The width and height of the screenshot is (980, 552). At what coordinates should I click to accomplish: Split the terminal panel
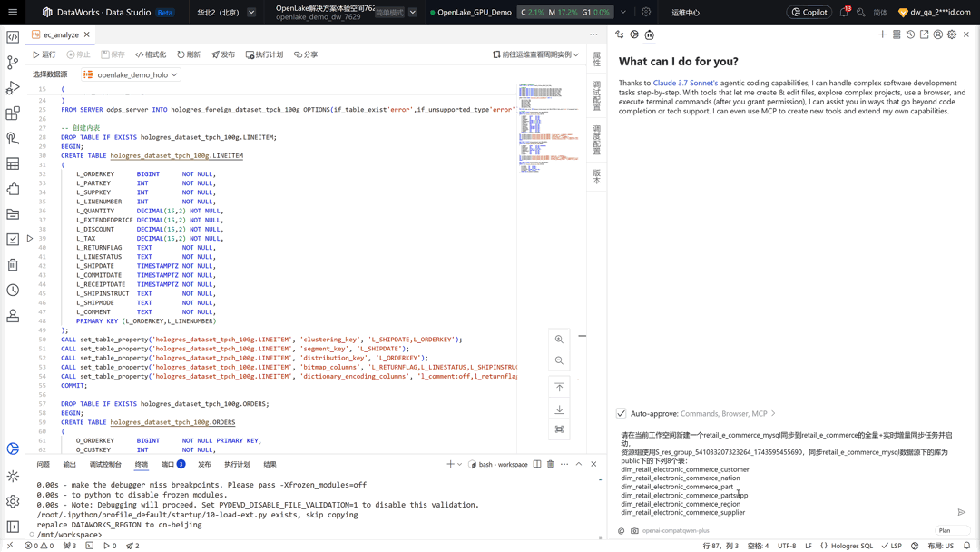point(537,465)
